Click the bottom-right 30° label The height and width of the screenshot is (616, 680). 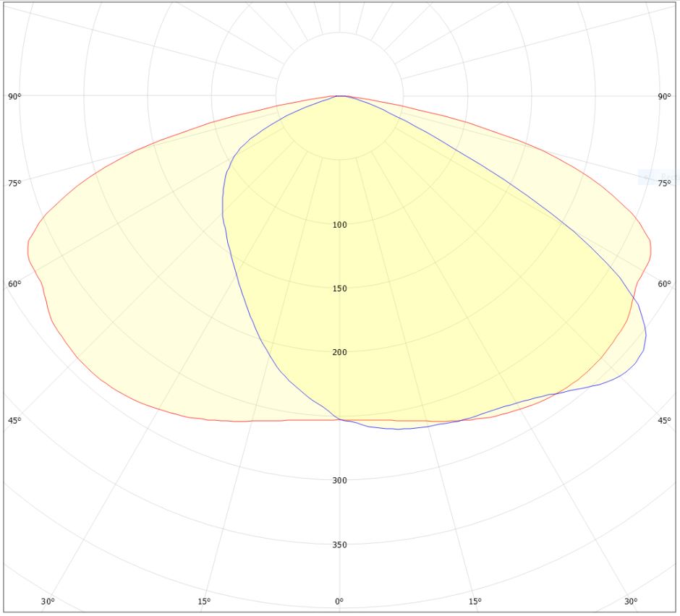[x=631, y=602]
